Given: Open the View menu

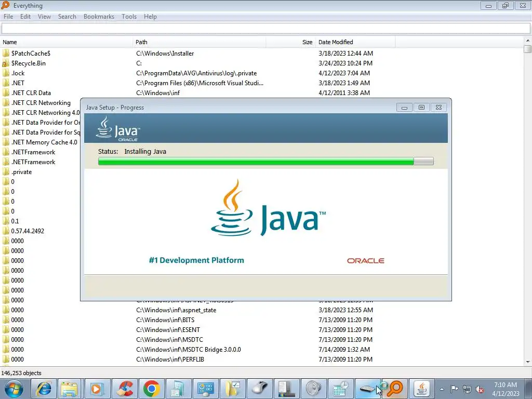Looking at the screenshot, I should point(44,17).
